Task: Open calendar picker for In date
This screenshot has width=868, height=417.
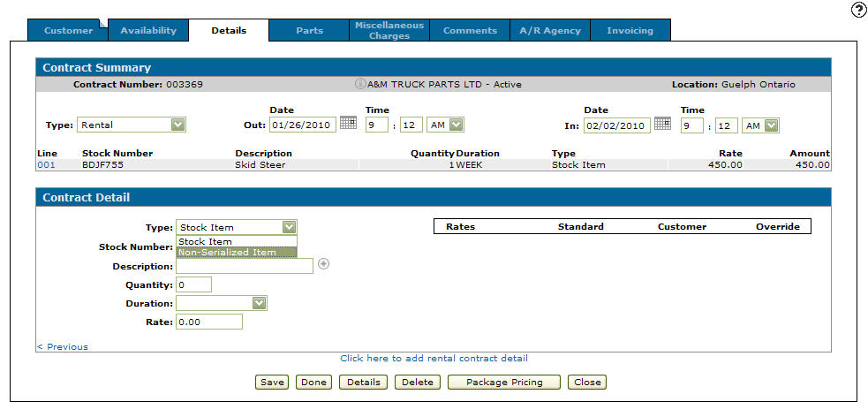Action: point(662,123)
